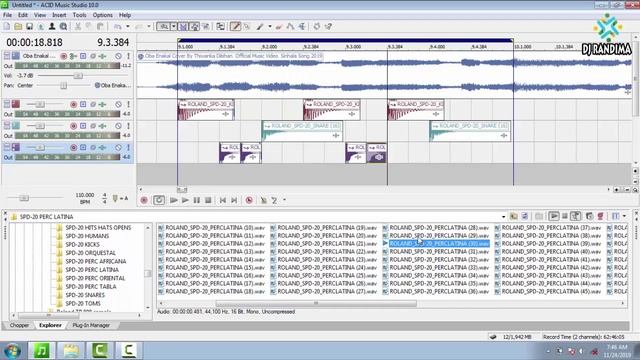Go to End in the transport

tap(234, 200)
